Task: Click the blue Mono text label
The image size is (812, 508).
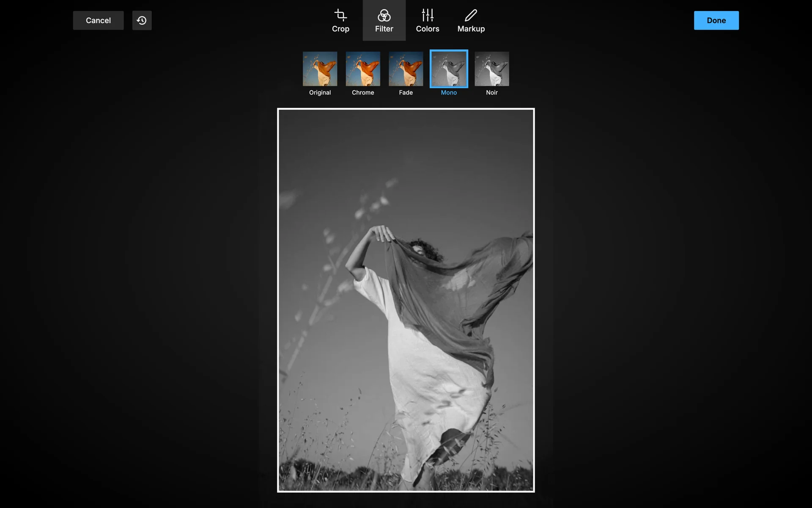Action: point(449,92)
